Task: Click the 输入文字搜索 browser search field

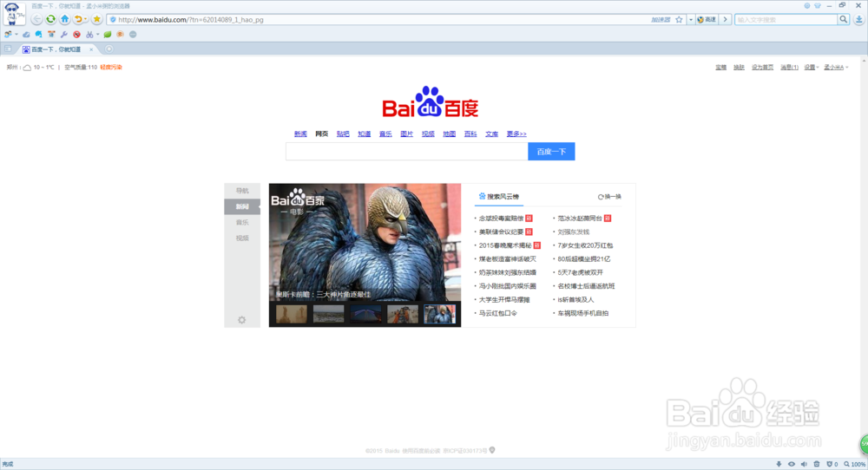Action: click(786, 19)
